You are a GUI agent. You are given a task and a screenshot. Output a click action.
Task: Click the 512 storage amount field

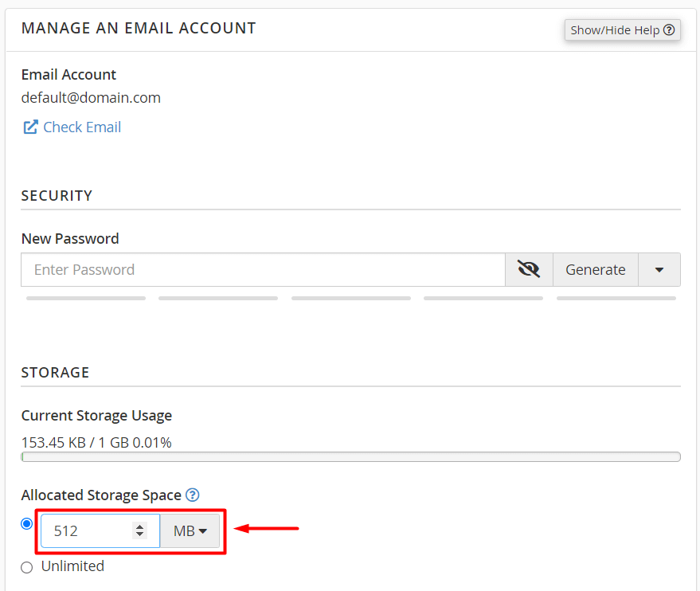pos(100,530)
